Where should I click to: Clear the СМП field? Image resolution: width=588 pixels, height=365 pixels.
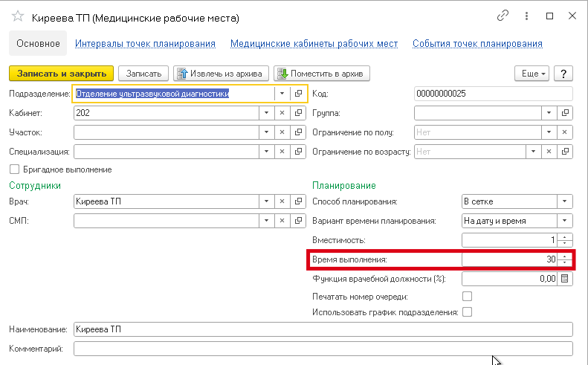pos(282,221)
